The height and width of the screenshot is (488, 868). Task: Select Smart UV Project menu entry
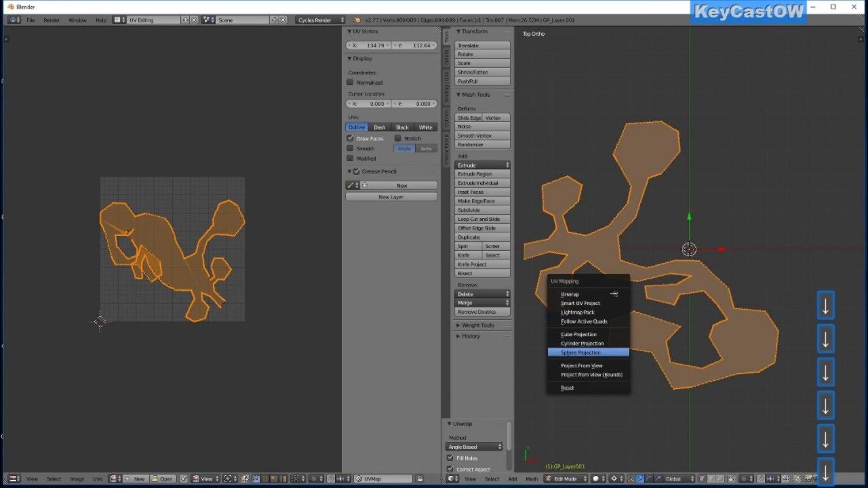point(589,303)
